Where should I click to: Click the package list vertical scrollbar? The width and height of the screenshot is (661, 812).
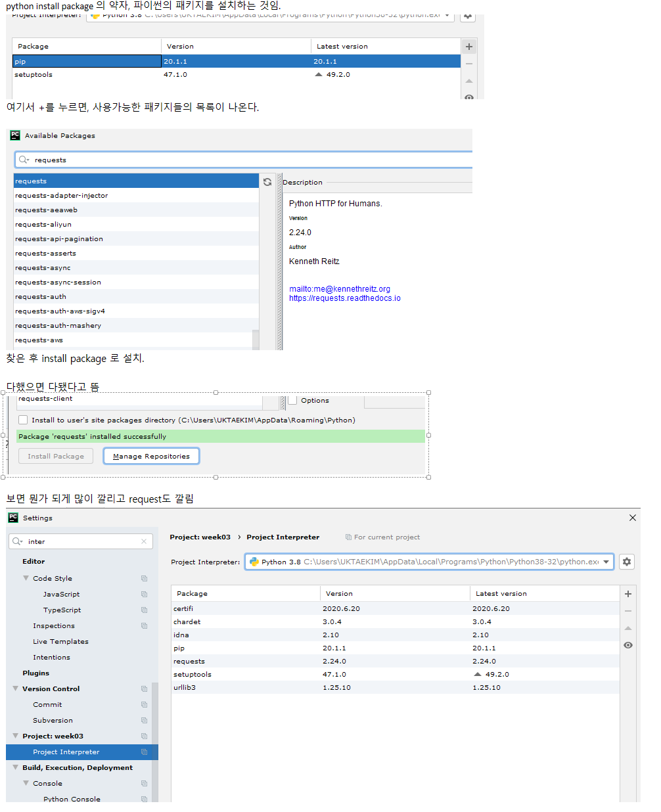(256, 340)
